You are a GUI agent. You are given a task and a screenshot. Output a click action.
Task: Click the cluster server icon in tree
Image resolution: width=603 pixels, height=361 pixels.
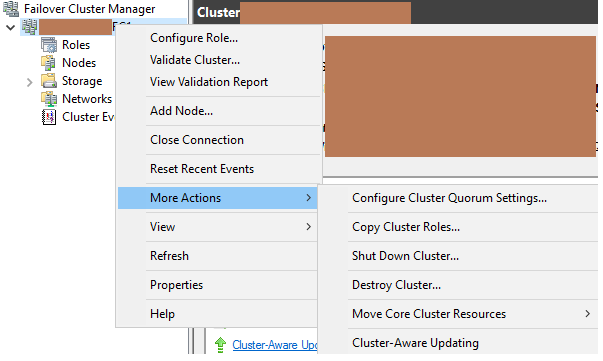coord(30,27)
